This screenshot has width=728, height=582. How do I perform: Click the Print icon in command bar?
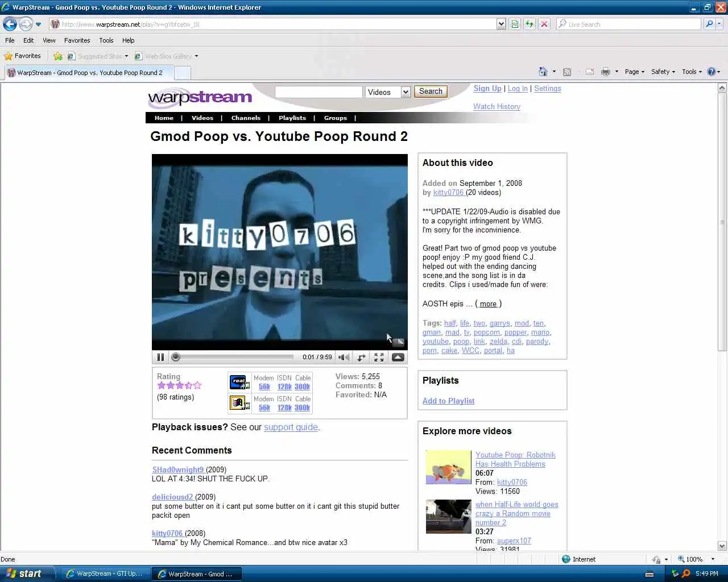tap(606, 72)
